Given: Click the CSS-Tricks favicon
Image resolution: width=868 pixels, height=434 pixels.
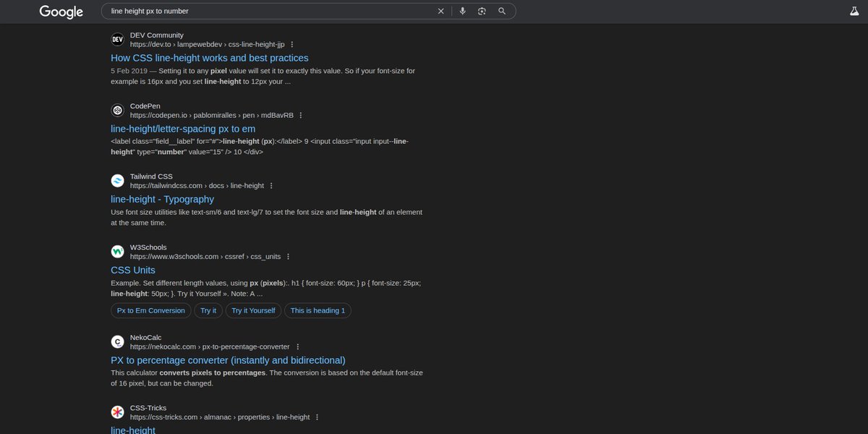Looking at the screenshot, I should click(x=117, y=412).
